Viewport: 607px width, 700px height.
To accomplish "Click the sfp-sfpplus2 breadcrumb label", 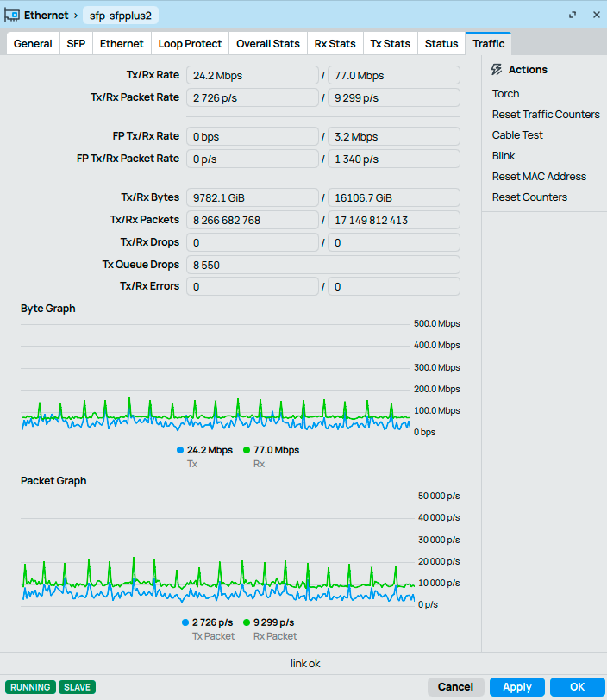I will click(x=121, y=16).
